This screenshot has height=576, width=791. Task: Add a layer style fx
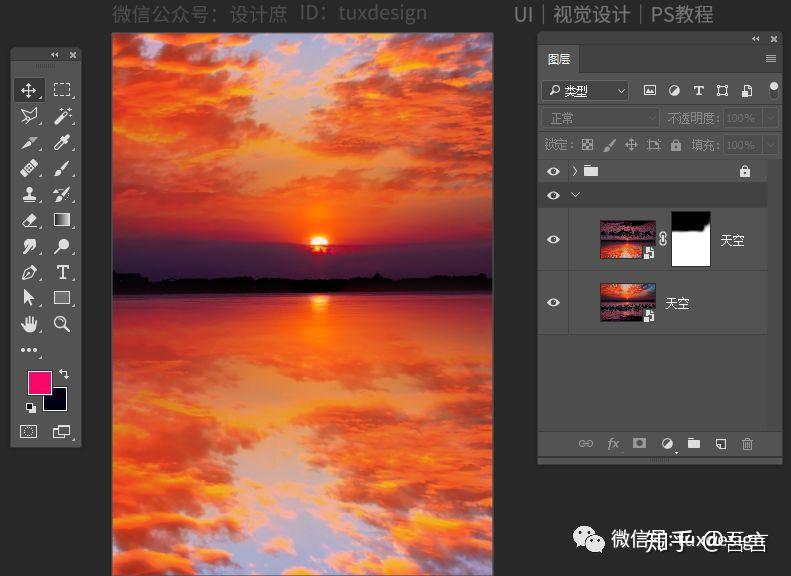(613, 443)
